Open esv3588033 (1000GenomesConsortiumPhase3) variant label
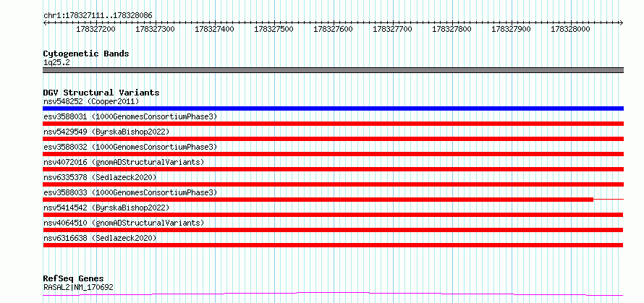644x303 pixels. click(x=130, y=192)
